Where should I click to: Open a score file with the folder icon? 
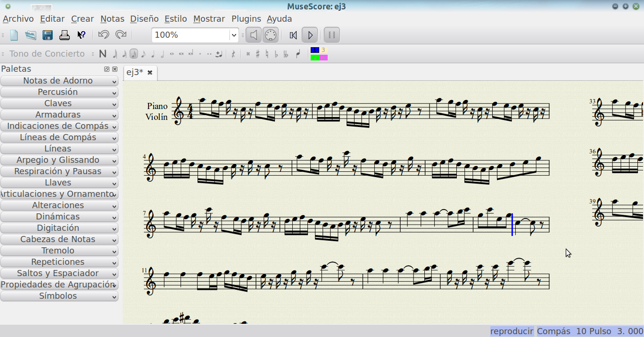(31, 35)
